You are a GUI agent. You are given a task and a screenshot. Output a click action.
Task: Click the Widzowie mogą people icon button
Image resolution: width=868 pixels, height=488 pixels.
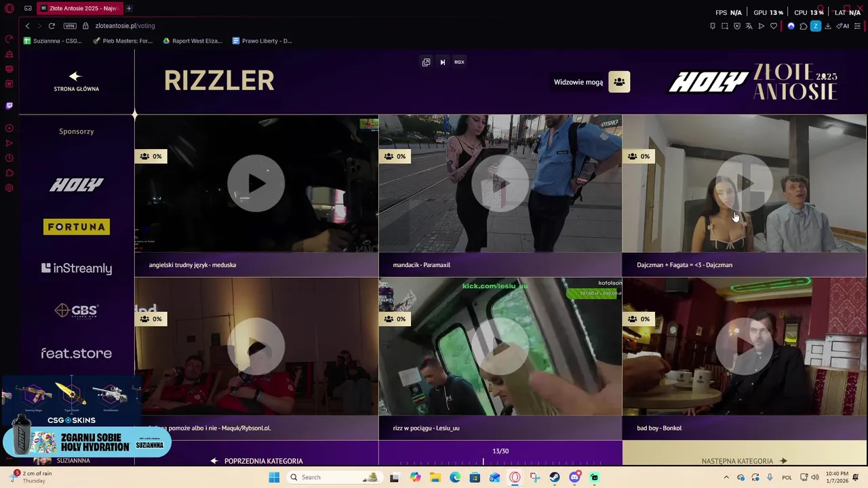tap(619, 82)
